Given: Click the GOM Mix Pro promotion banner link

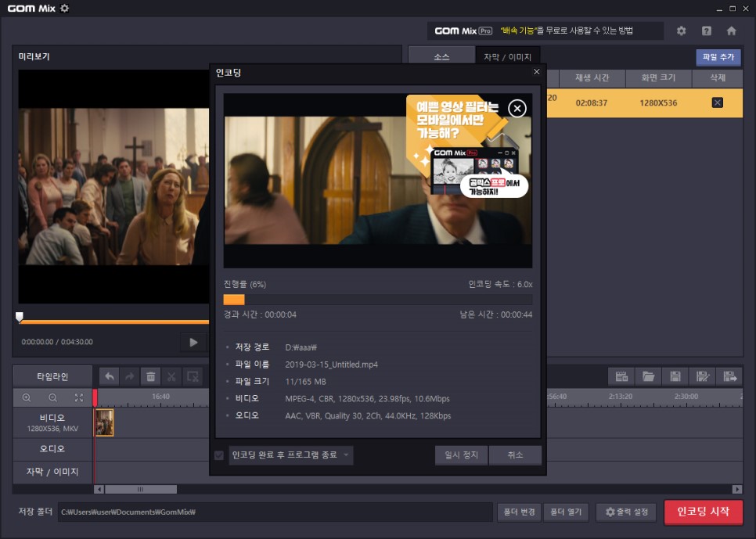Looking at the screenshot, I should (545, 31).
